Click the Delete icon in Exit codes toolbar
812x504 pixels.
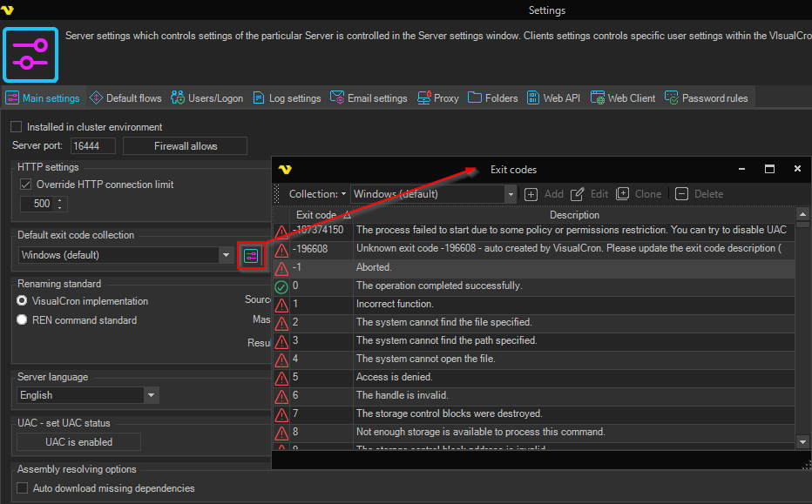point(681,194)
